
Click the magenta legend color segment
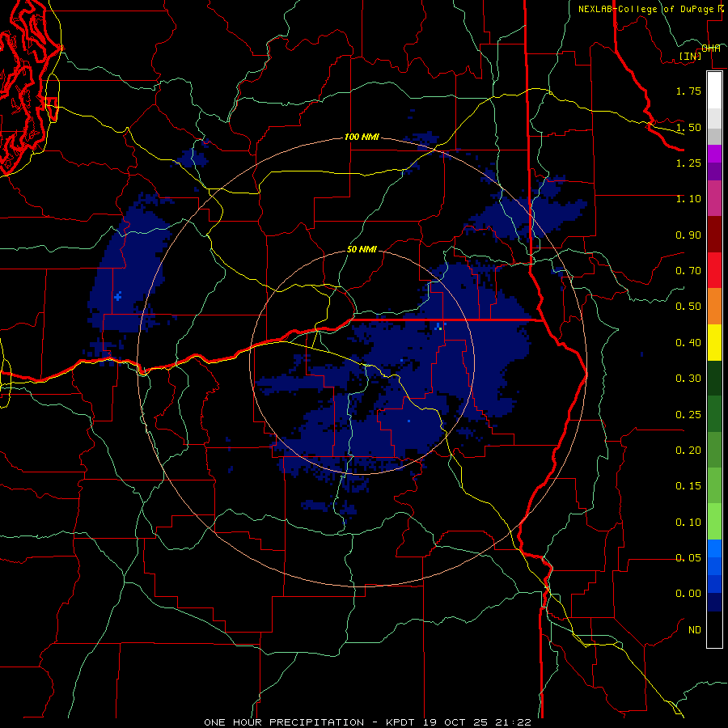(714, 154)
